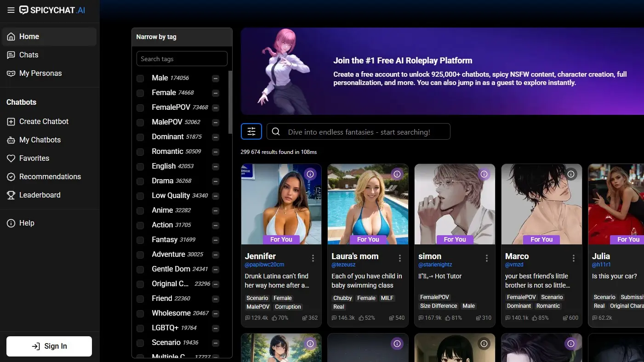Open Favorites in sidebar
The width and height of the screenshot is (644, 362).
tap(49, 158)
